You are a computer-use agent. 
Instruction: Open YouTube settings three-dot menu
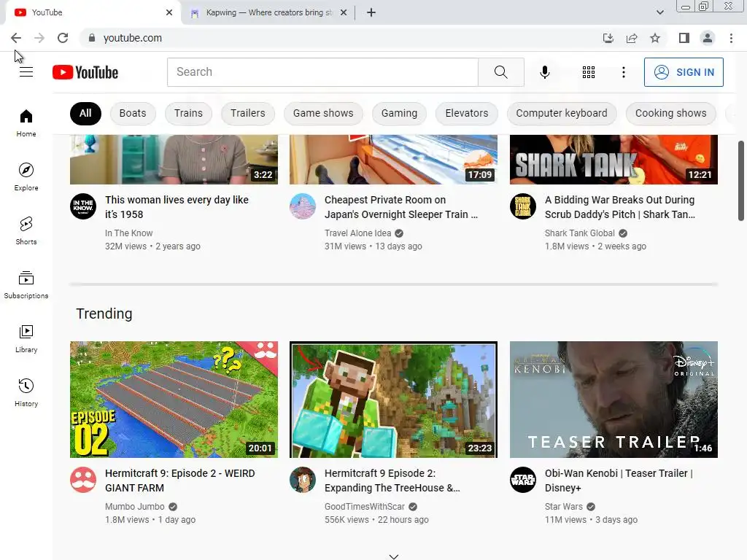[623, 72]
